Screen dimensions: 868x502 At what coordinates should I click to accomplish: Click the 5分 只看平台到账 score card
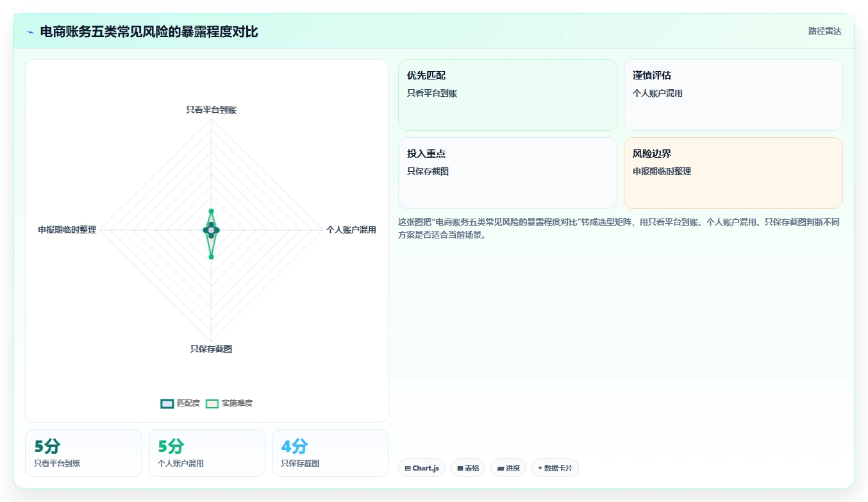coord(83,453)
